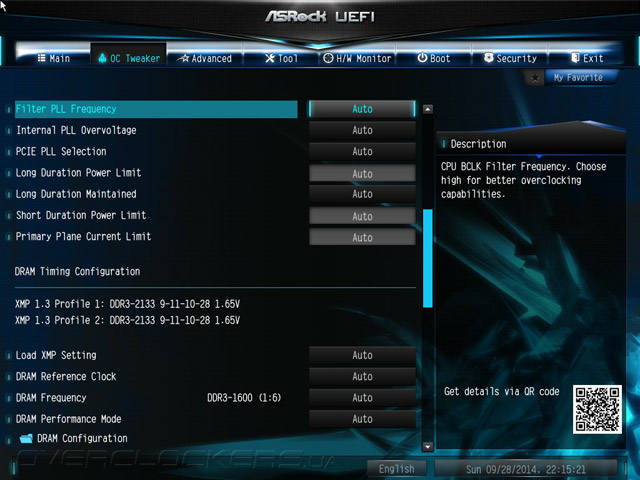
Task: Switch to the Advanced tab
Action: 205,58
